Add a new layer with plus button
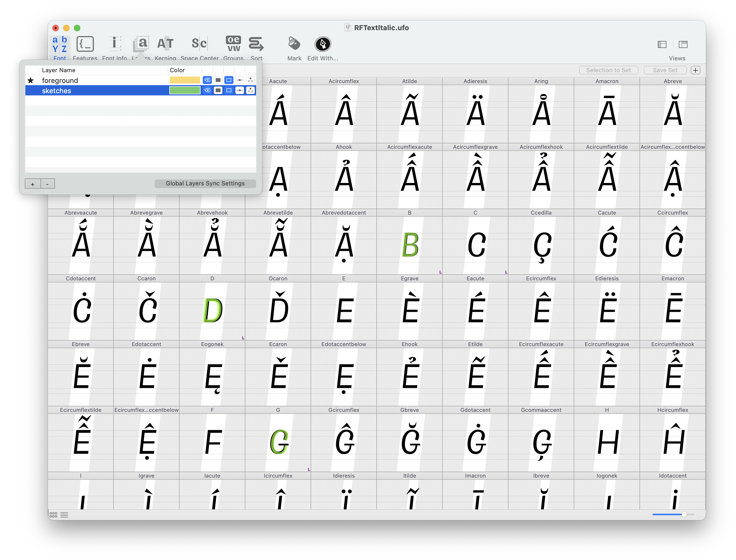The height and width of the screenshot is (560, 736). coord(33,184)
